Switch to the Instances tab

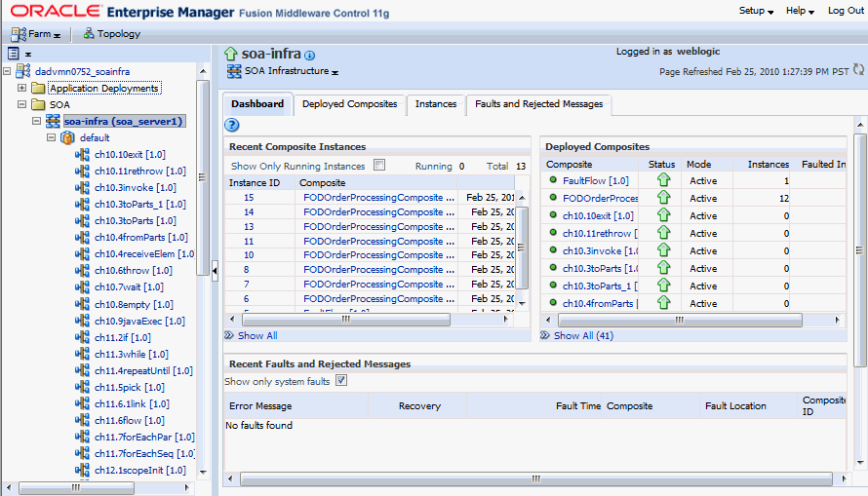tap(436, 104)
